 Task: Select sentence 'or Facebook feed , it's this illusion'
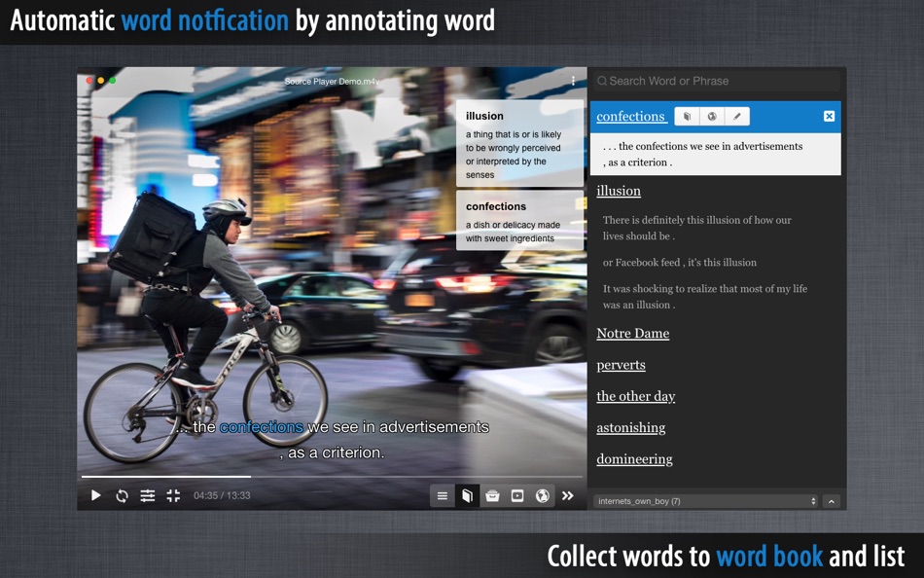point(680,263)
